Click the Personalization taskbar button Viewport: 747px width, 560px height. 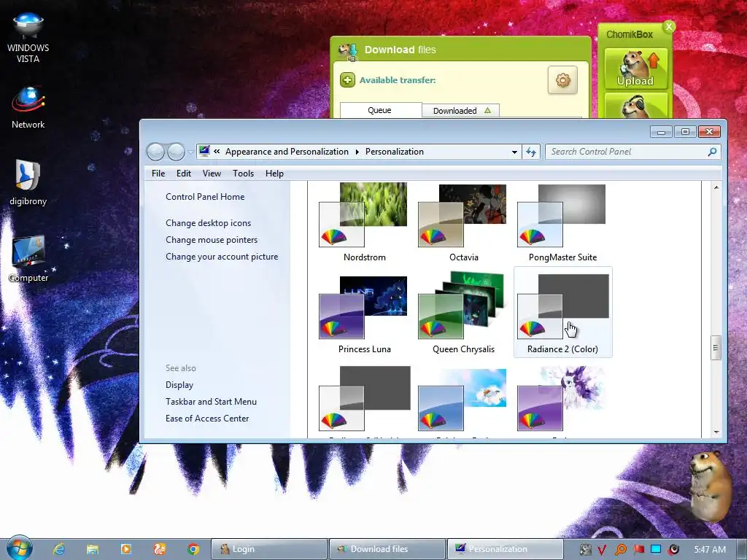tap(505, 549)
